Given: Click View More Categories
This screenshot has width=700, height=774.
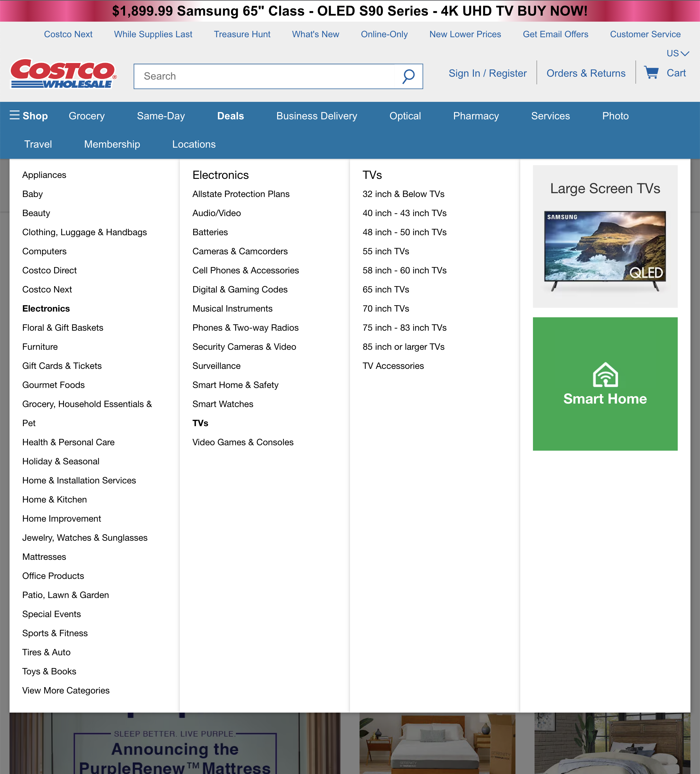Looking at the screenshot, I should 66,690.
